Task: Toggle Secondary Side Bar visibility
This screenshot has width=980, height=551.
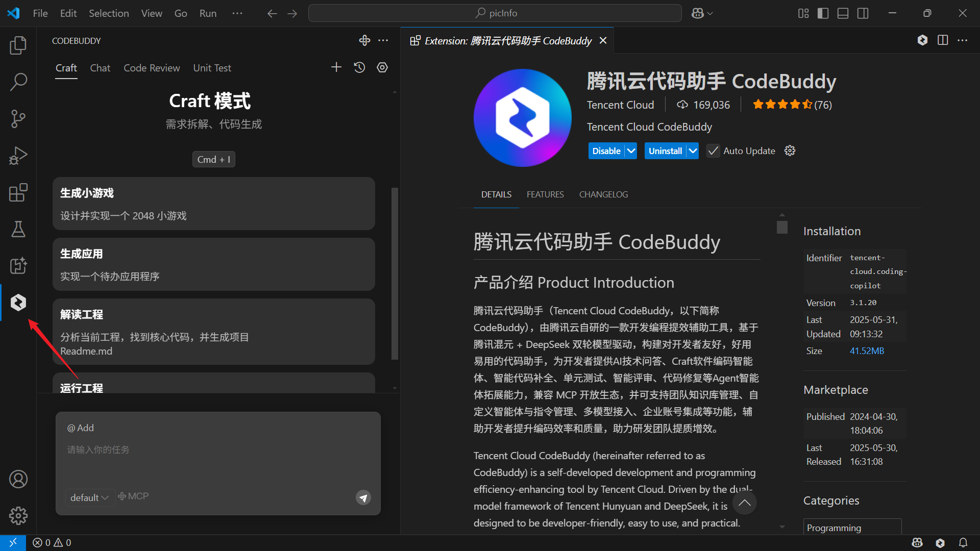Action: click(x=863, y=13)
